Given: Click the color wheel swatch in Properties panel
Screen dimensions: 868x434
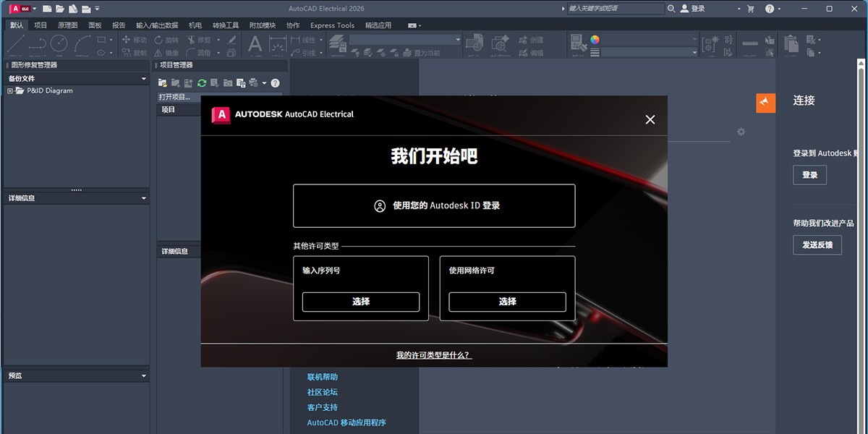Looking at the screenshot, I should [596, 41].
